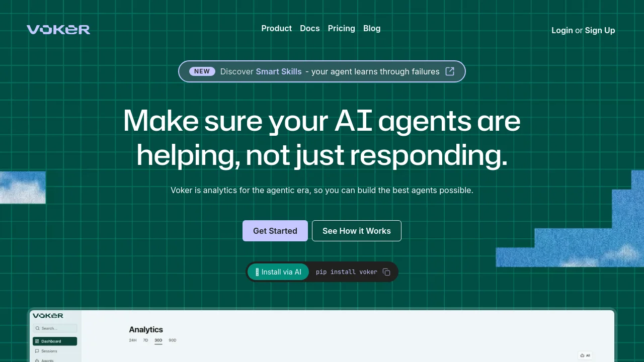Click the external link icon in Smart Skills banner
The width and height of the screenshot is (644, 362).
tap(450, 71)
